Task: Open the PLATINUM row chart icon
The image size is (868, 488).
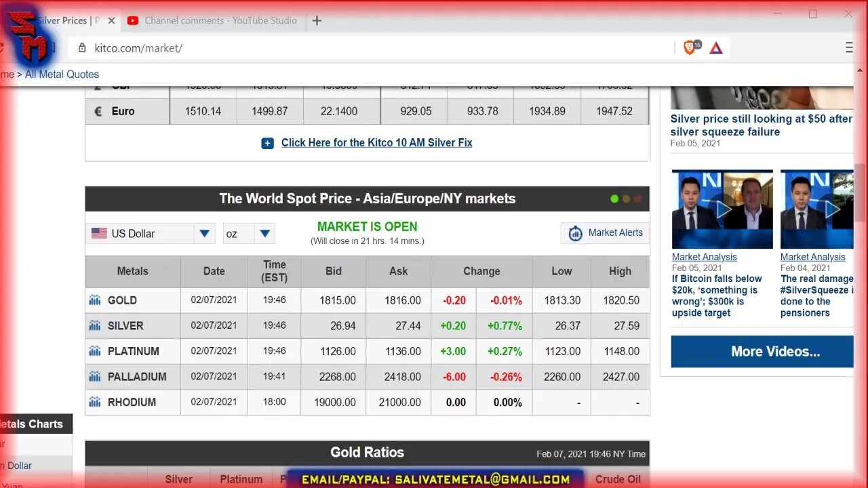Action: 95,351
